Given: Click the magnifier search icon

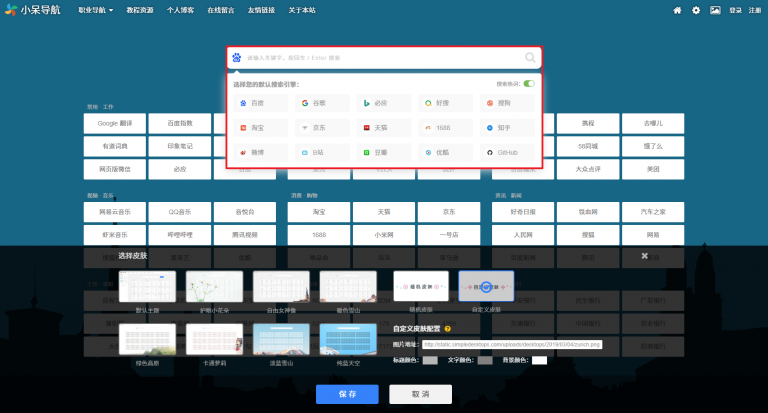Looking at the screenshot, I should click(x=530, y=58).
